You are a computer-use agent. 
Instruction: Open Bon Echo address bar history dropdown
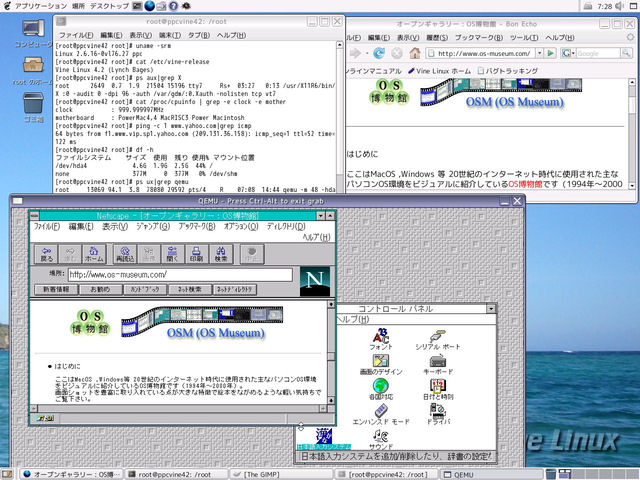tap(540, 53)
